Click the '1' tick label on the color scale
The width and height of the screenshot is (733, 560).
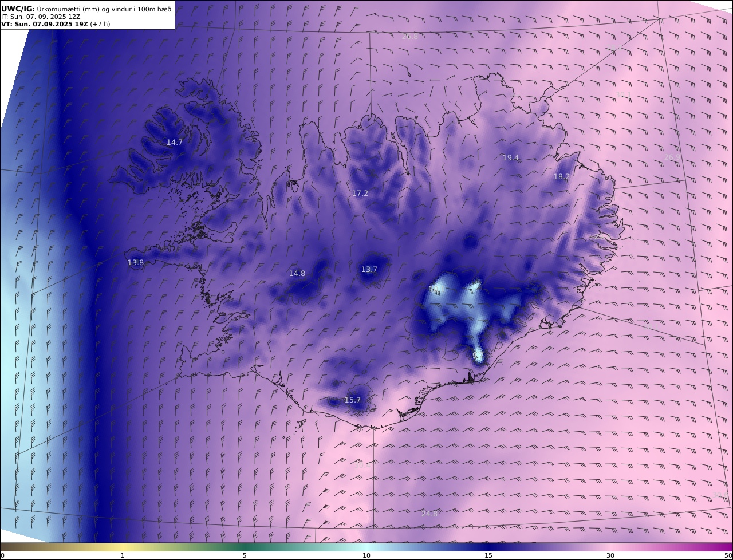[122, 555]
